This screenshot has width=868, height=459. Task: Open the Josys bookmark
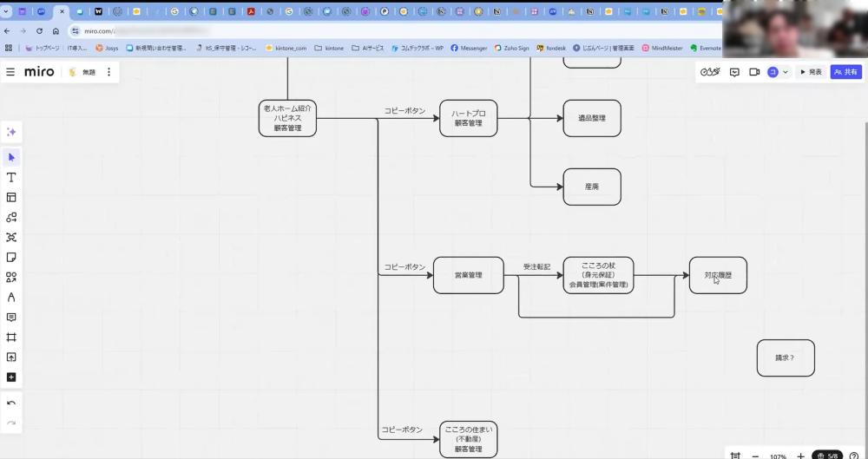(x=107, y=49)
